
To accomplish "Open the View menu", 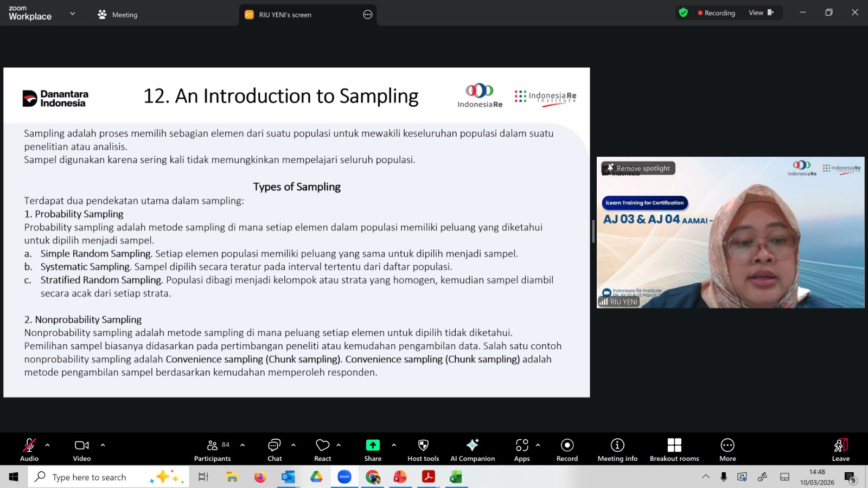I will tap(761, 13).
